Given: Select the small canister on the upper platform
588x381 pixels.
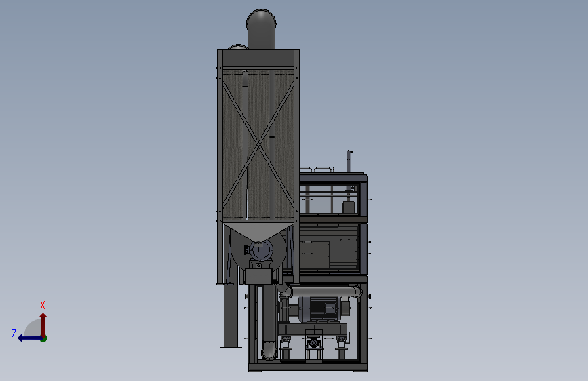Looking at the screenshot, I should click(349, 207).
